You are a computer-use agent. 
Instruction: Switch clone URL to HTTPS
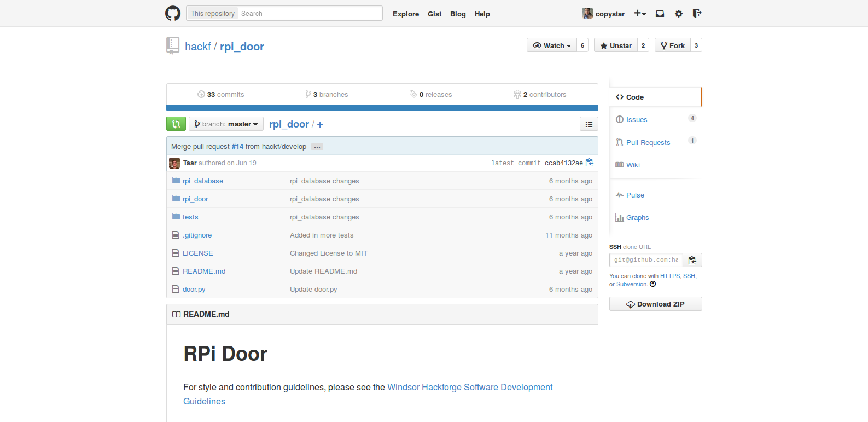click(670, 276)
